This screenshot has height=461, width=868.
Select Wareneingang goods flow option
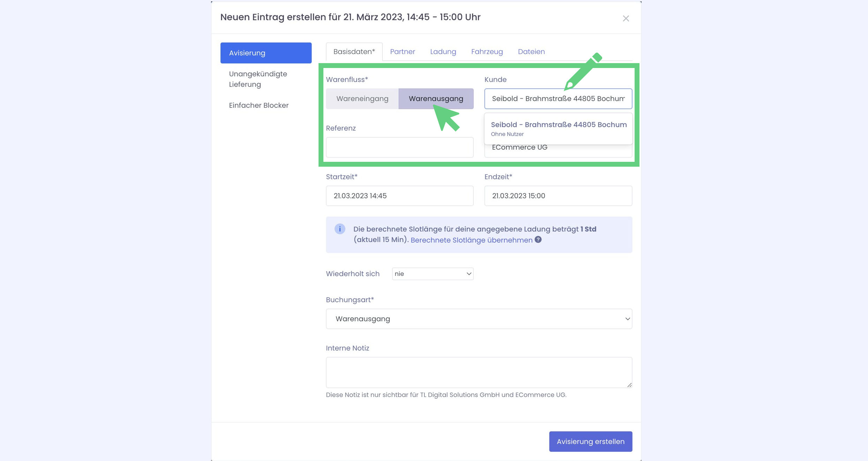362,99
